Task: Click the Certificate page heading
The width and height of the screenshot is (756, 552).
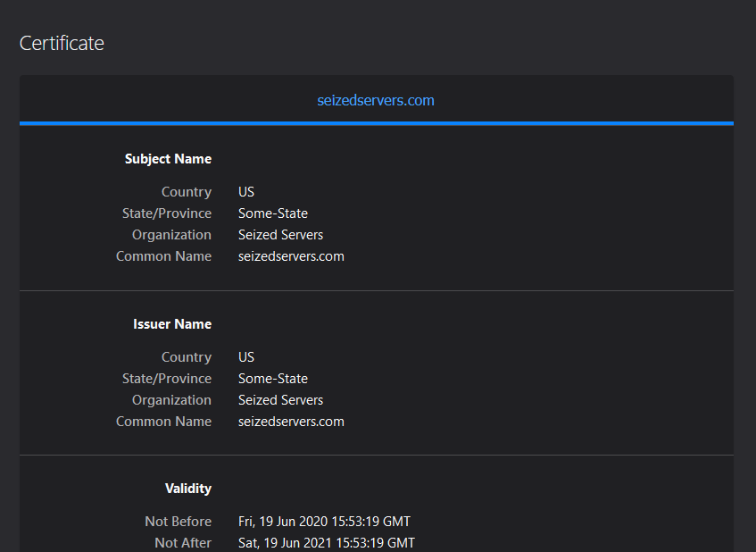Action: point(62,44)
